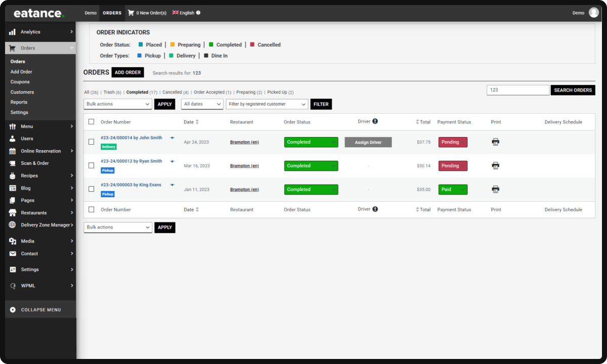Switch to the Preparing (2) filter tab
This screenshot has height=364, width=607.
click(249, 93)
